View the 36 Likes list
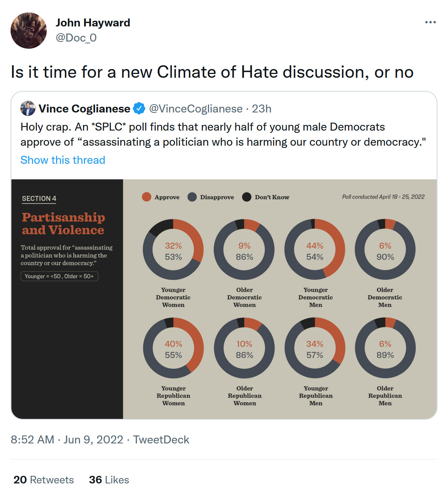The height and width of the screenshot is (497, 448). click(x=109, y=480)
